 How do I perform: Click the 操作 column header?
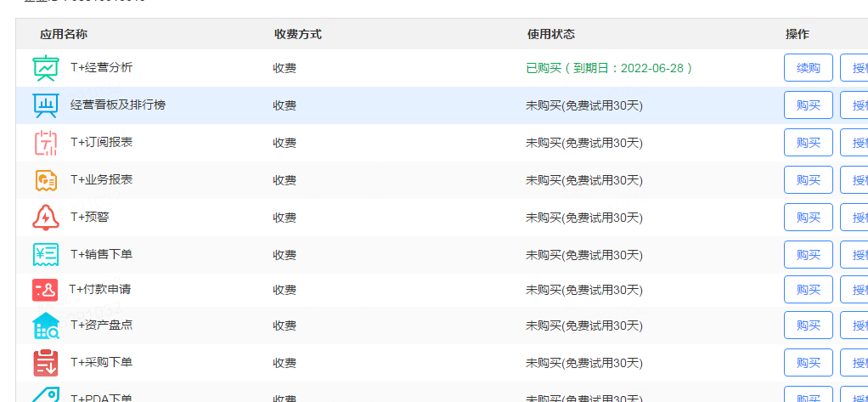(x=798, y=34)
